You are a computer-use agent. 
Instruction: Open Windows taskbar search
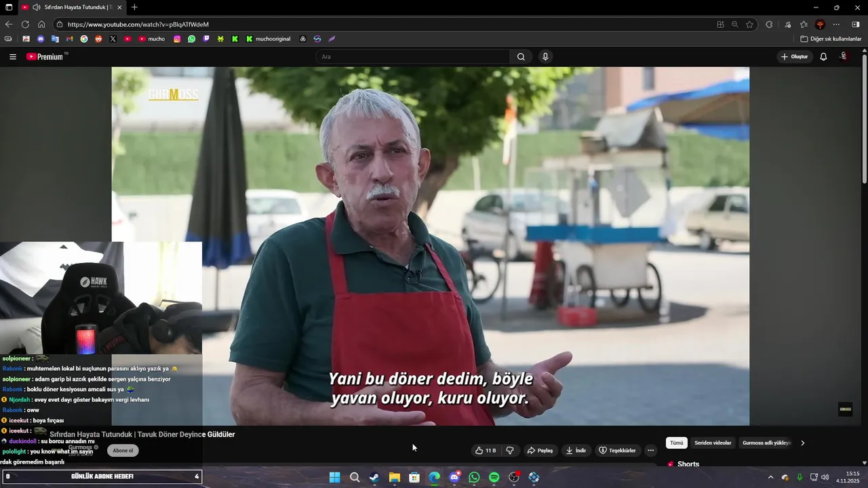pos(355,477)
